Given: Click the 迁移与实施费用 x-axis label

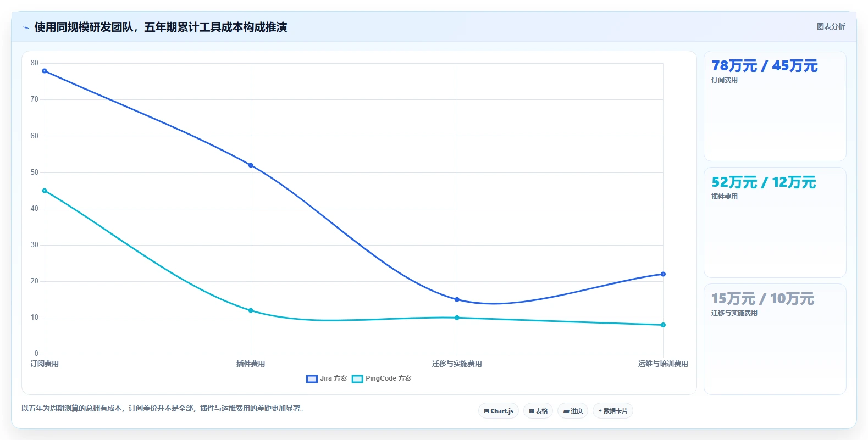Looking at the screenshot, I should coord(457,364).
